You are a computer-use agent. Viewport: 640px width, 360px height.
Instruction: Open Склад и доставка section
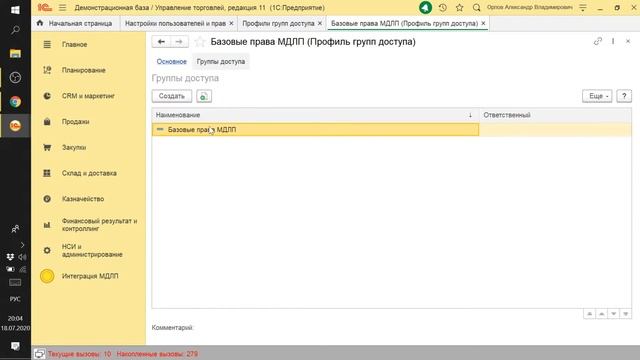pyautogui.click(x=88, y=173)
